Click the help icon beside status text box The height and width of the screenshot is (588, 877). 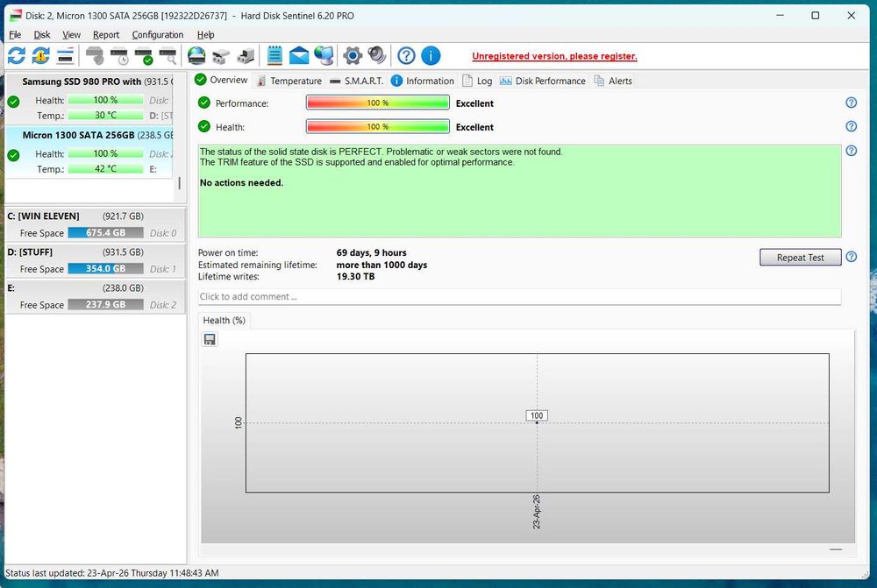[852, 151]
